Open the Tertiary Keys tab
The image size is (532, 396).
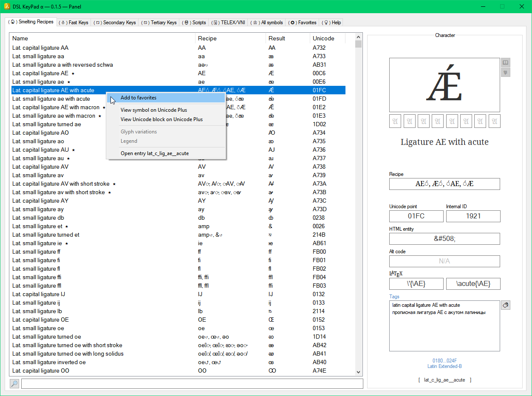pos(159,23)
